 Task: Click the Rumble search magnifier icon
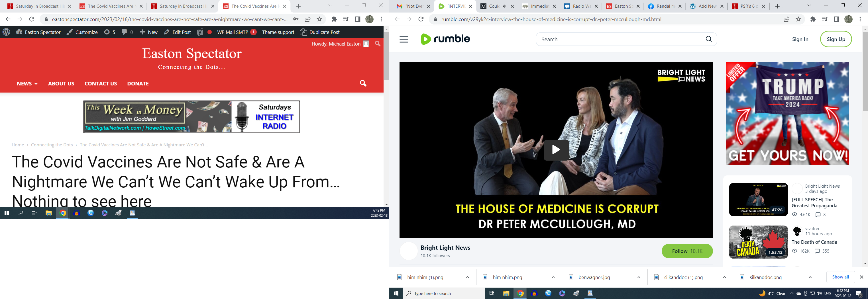click(709, 39)
